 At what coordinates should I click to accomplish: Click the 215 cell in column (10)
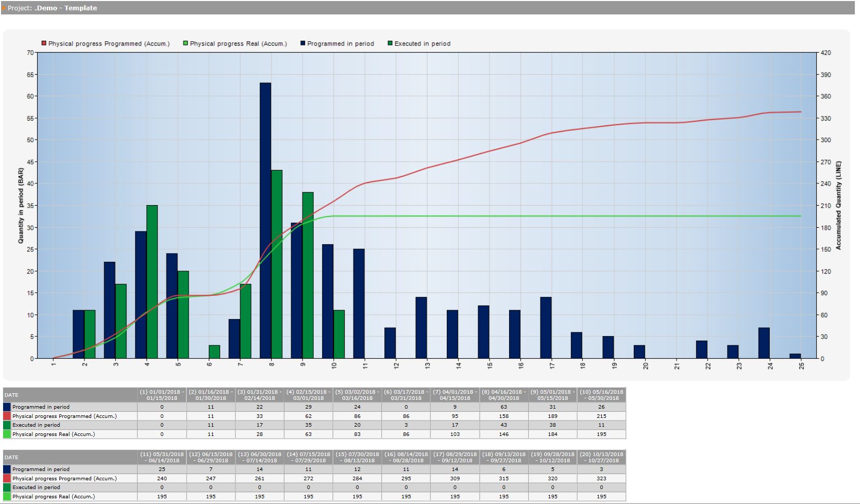pyautogui.click(x=601, y=416)
